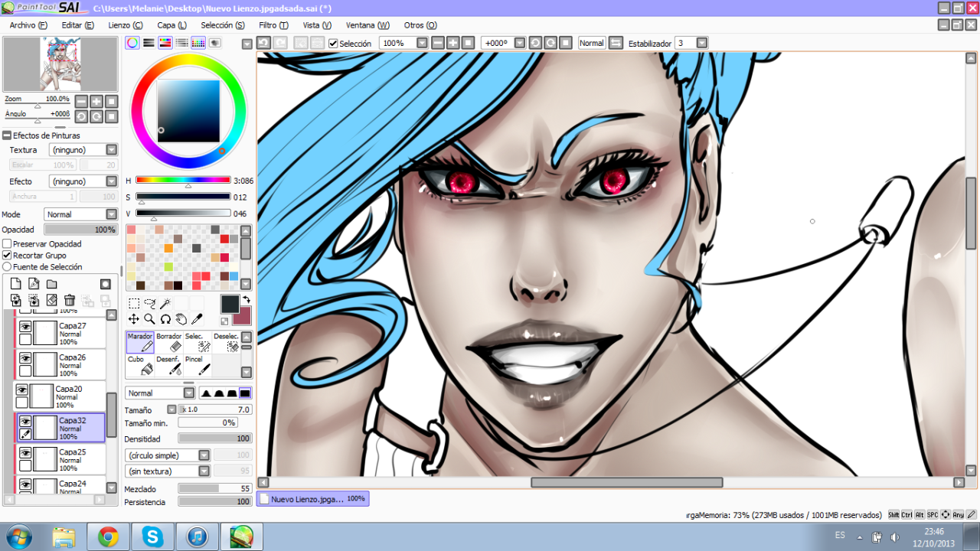
Task: Select the magic wand tool
Action: [x=165, y=304]
